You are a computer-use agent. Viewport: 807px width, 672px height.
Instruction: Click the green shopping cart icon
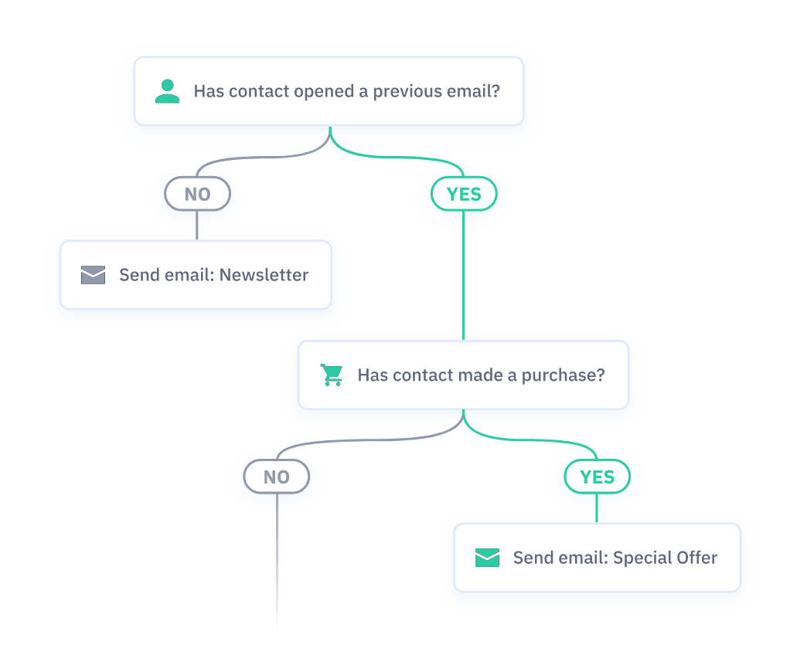tap(332, 375)
